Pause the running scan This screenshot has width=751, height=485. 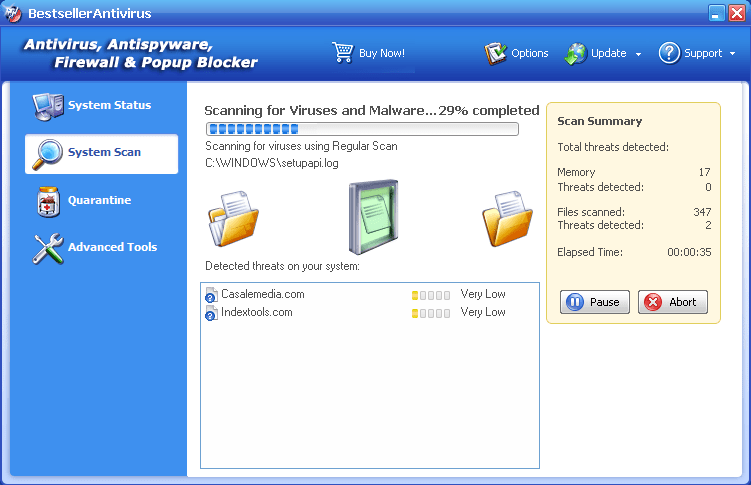(595, 301)
